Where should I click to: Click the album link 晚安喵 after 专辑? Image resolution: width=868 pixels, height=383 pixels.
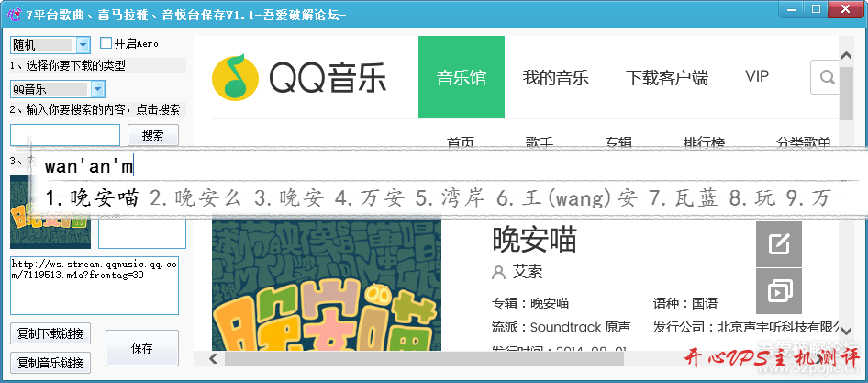(550, 303)
